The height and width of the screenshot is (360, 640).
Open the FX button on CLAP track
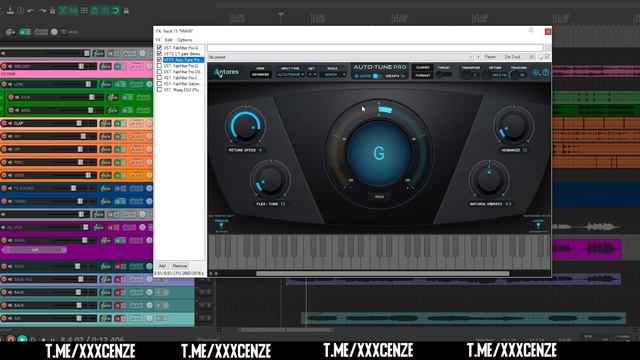(x=105, y=123)
